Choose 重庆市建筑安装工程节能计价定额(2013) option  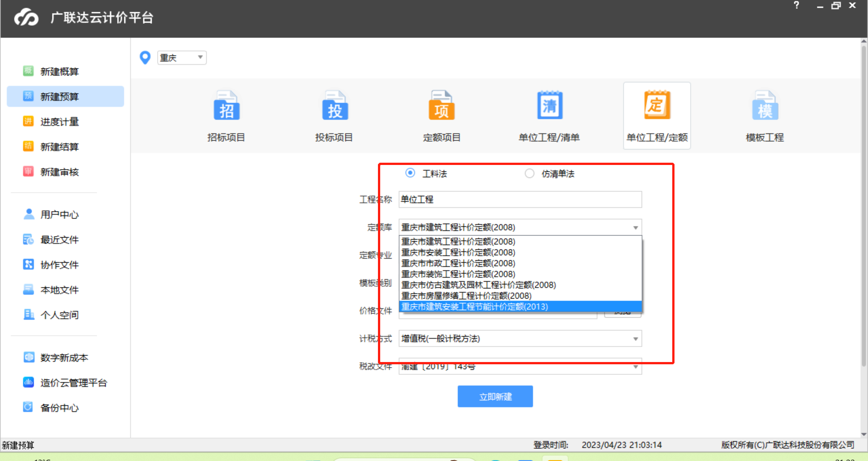[x=520, y=307]
